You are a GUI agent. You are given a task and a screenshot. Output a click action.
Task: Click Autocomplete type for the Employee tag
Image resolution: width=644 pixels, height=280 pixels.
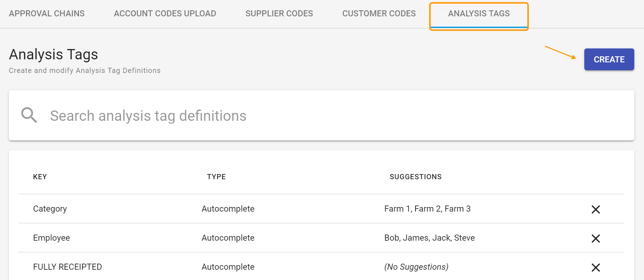point(228,238)
